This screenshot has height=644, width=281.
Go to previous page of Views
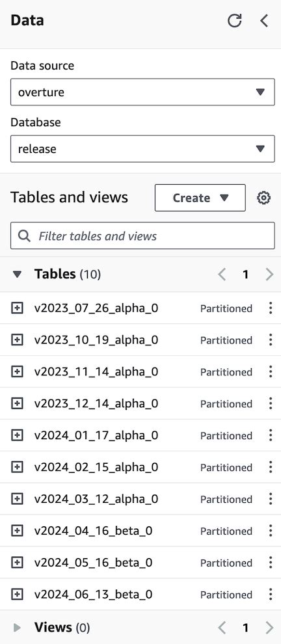(x=222, y=628)
